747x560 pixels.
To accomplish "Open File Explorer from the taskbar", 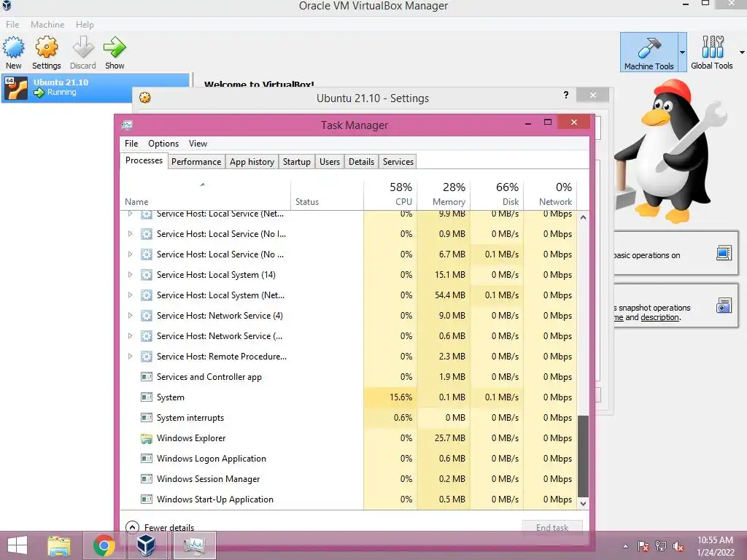I will pos(58,545).
